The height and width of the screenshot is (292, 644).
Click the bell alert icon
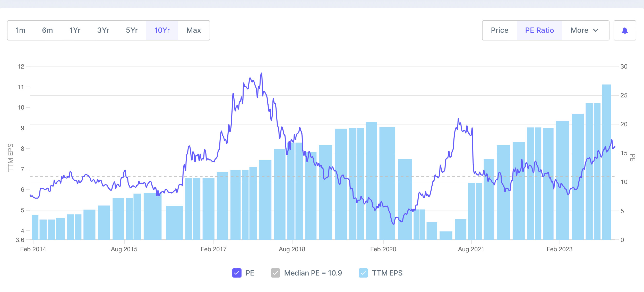625,31
